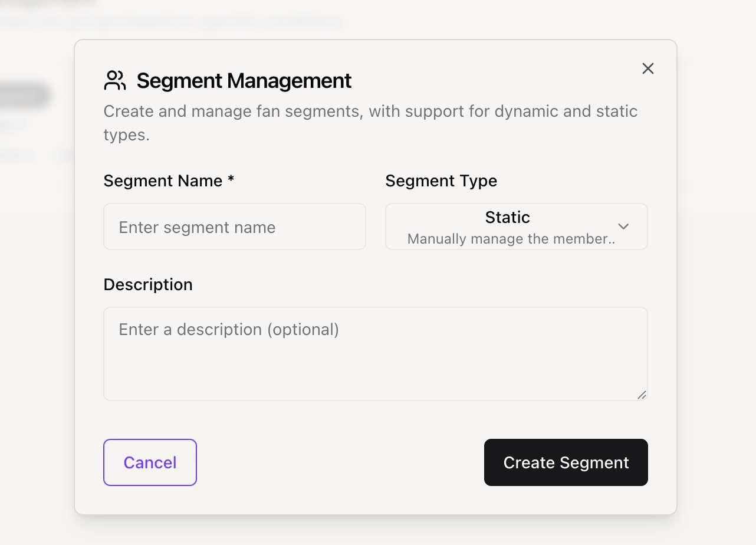Image resolution: width=756 pixels, height=545 pixels.
Task: Click the Create Segment button
Action: coord(566,462)
